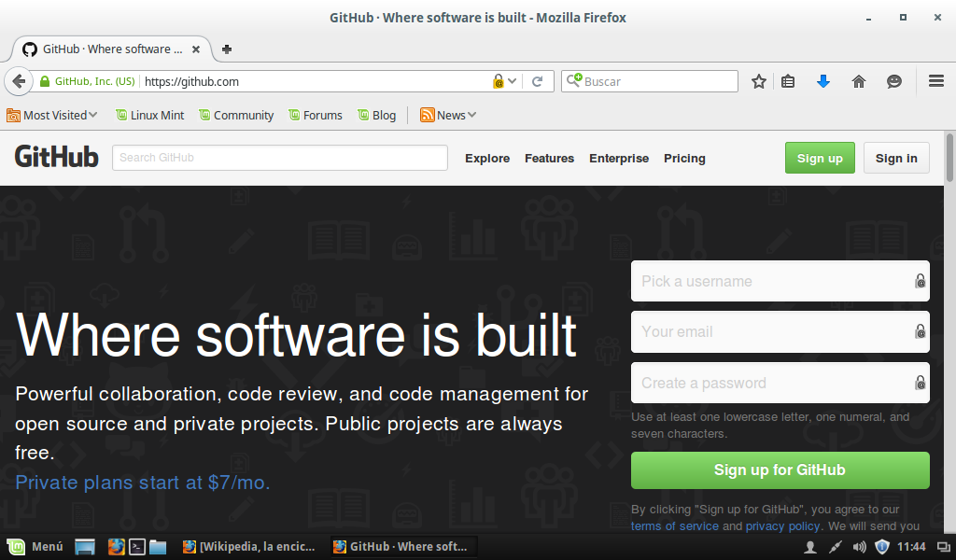Focus the Pick a username field

point(780,281)
